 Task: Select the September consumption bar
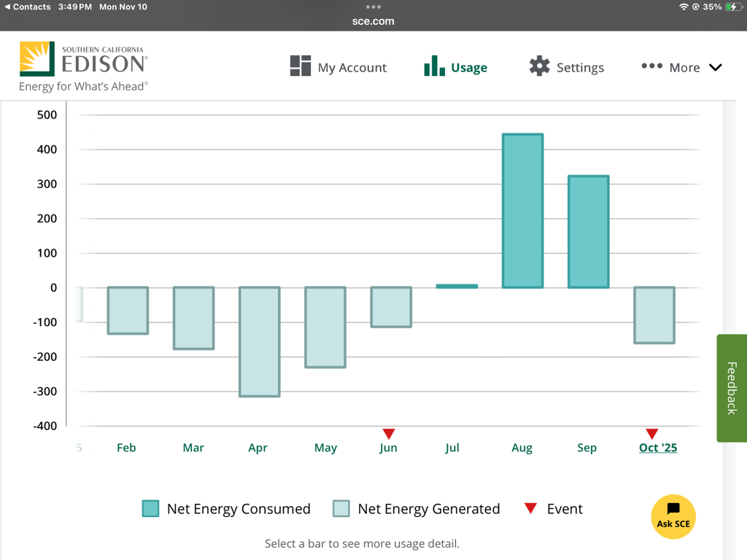click(x=588, y=232)
